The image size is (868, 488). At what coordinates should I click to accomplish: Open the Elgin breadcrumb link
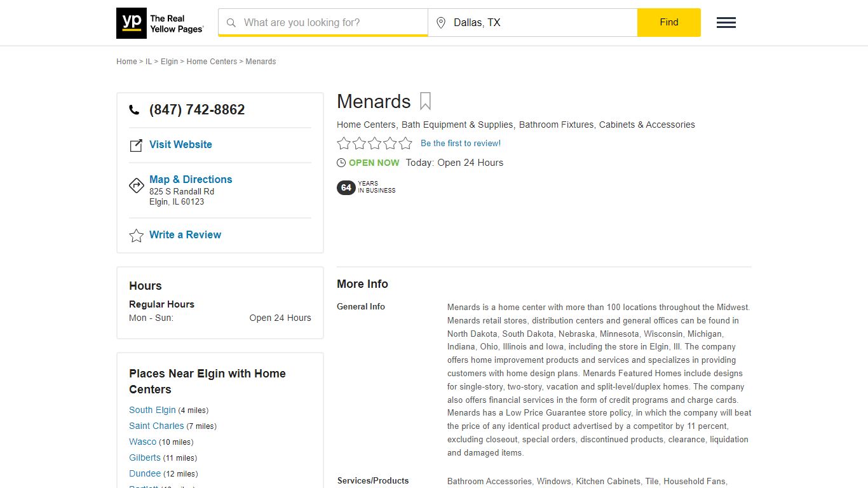169,62
